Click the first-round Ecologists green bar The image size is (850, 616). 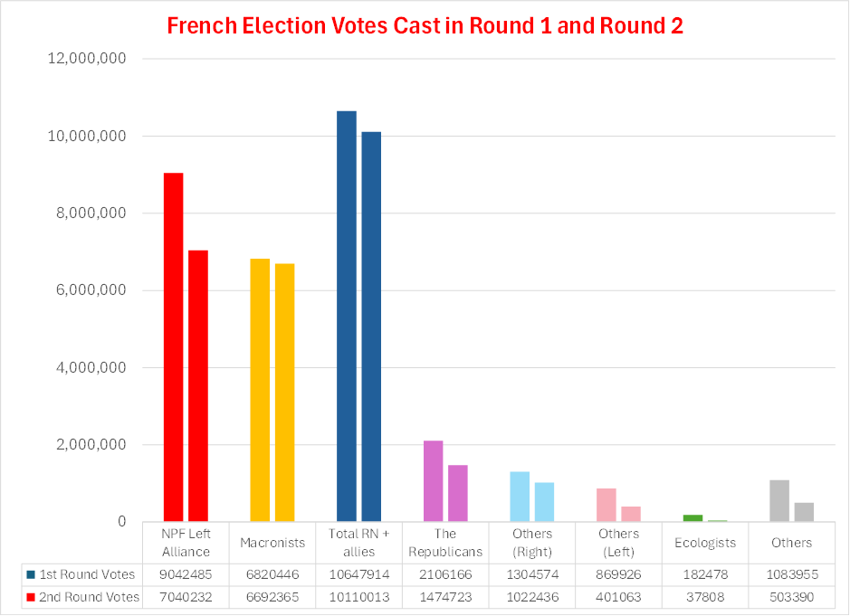pos(693,517)
